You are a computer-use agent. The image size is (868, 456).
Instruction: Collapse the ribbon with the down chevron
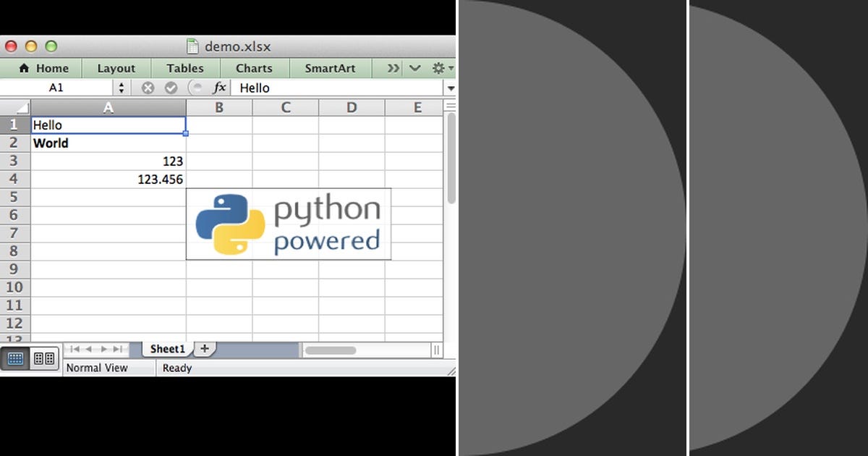click(414, 67)
